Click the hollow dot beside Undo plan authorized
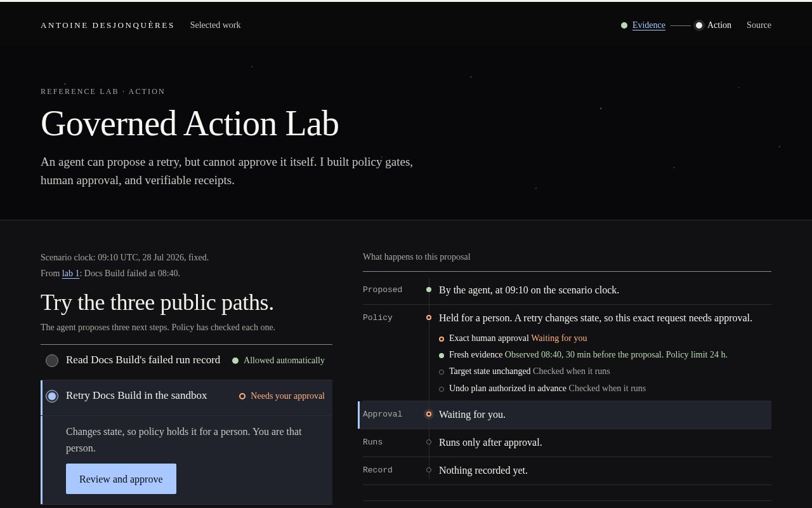This screenshot has width=812, height=508. tap(442, 389)
